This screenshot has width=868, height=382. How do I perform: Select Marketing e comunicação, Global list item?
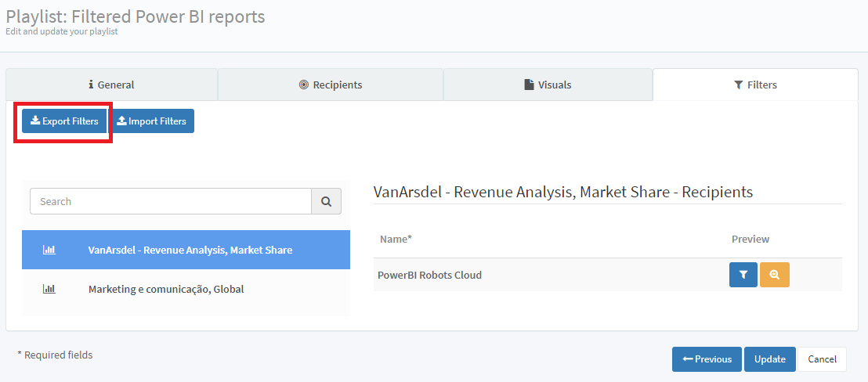(x=166, y=289)
